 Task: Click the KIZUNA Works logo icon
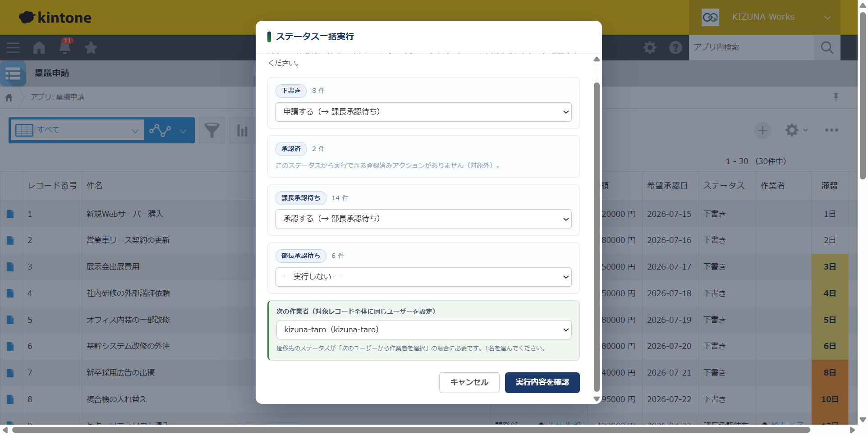(710, 17)
